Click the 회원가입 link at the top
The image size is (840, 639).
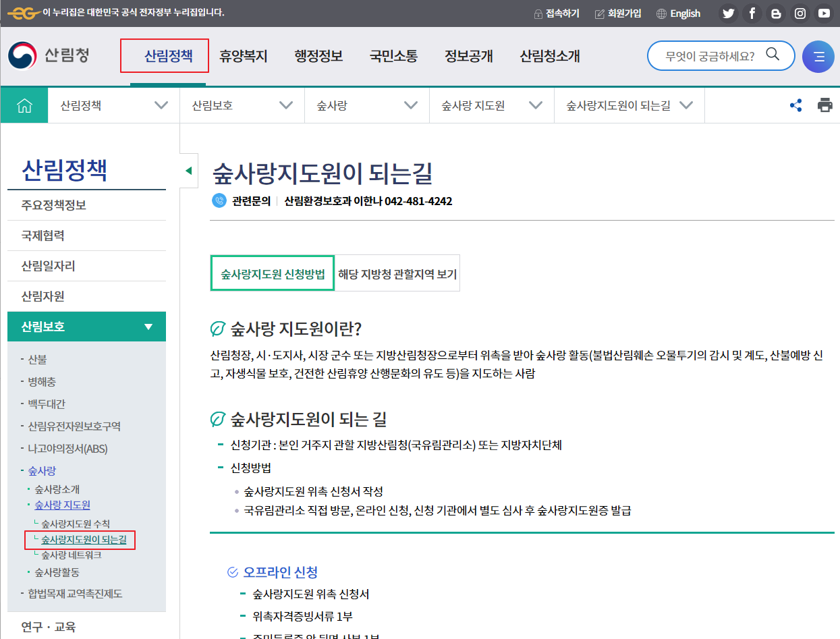623,13
